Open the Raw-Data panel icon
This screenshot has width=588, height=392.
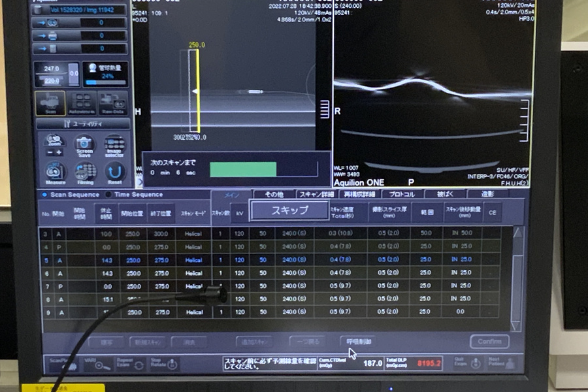[x=112, y=104]
